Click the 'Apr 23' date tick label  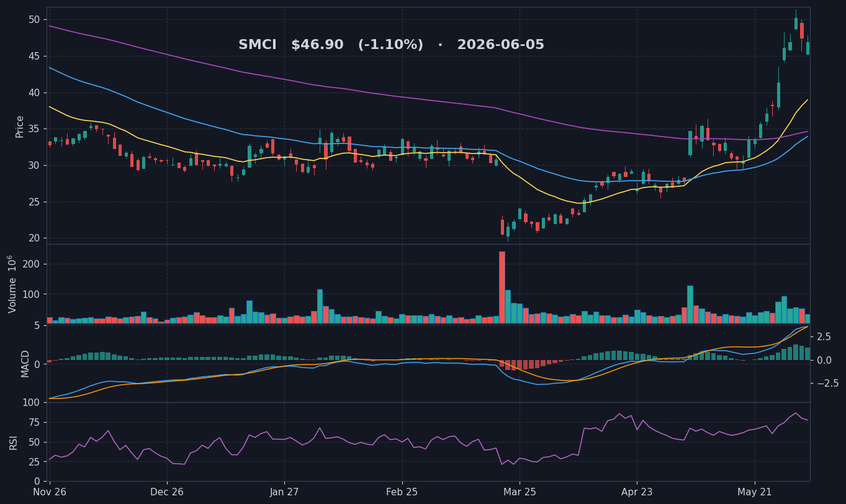[x=637, y=492]
